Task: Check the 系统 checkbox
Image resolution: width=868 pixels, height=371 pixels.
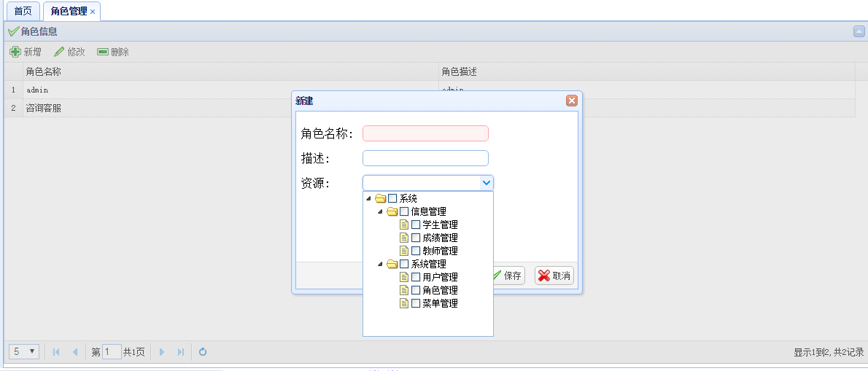Action: tap(392, 198)
